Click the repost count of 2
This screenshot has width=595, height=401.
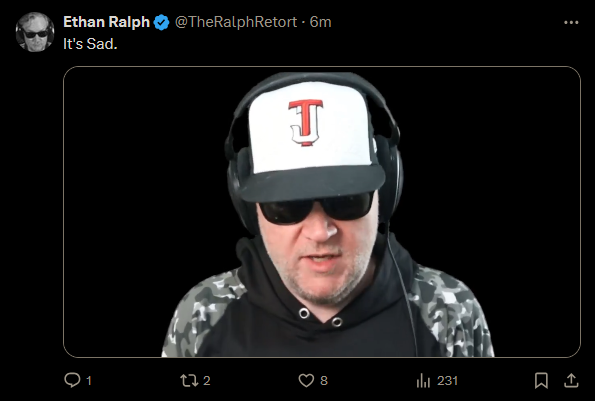click(206, 381)
